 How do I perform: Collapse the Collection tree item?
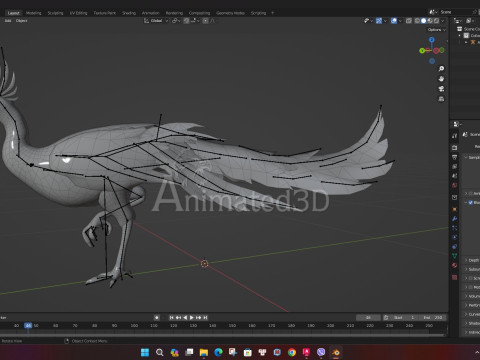tap(460, 35)
